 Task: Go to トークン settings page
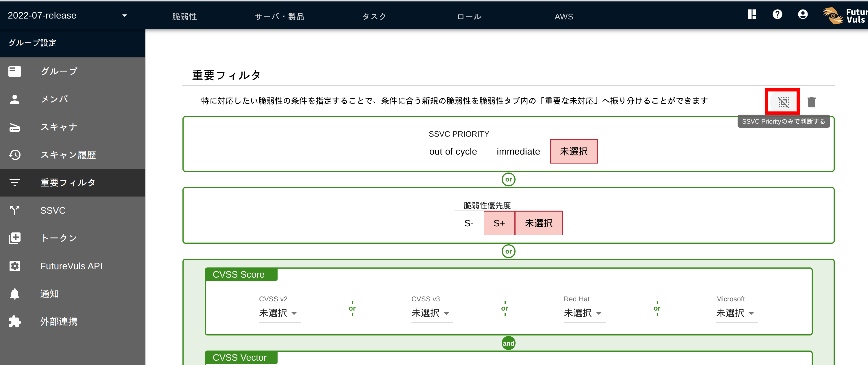tap(59, 238)
